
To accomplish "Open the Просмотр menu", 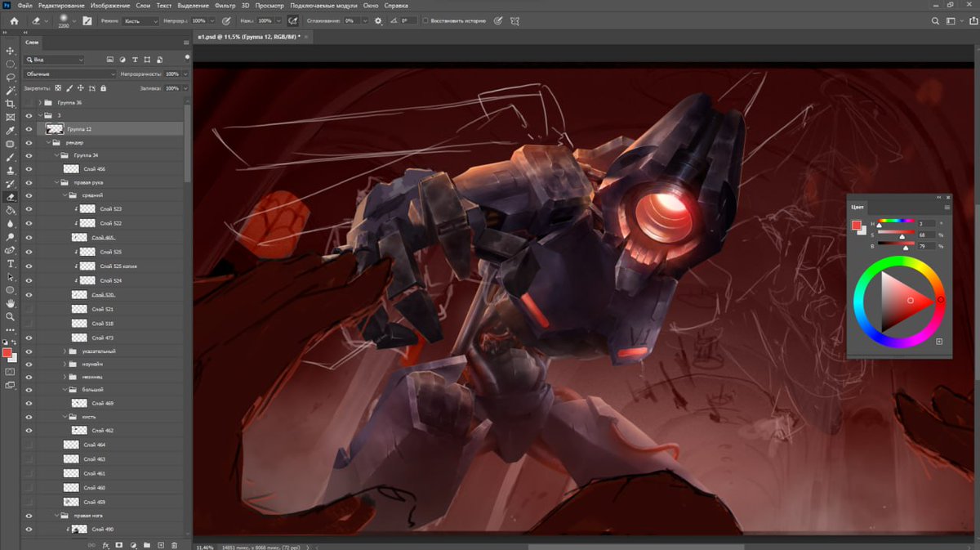I will 269,5.
